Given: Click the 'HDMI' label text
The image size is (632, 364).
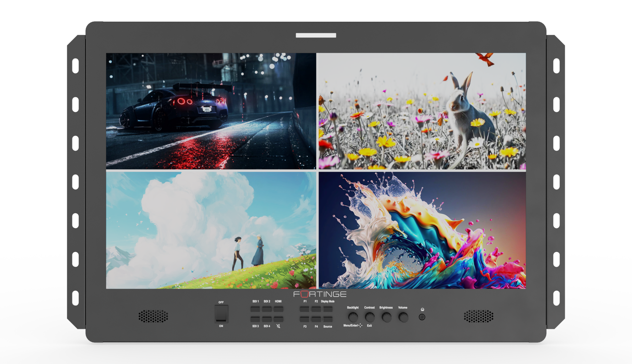Looking at the screenshot, I should click(278, 302).
